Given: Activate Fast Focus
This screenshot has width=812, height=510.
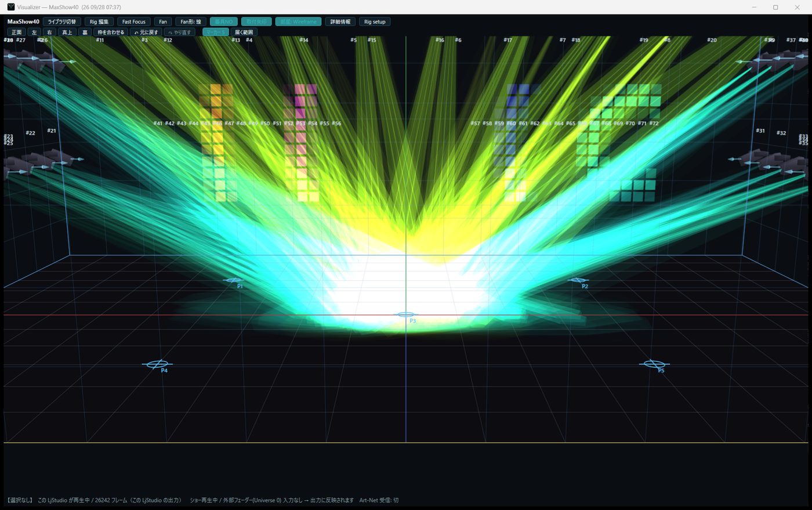Looking at the screenshot, I should (x=134, y=21).
